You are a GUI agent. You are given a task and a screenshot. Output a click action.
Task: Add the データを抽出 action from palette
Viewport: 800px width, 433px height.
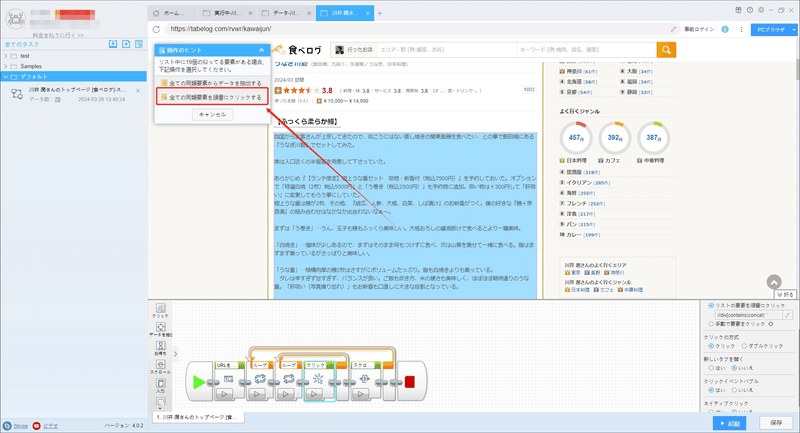click(x=160, y=329)
